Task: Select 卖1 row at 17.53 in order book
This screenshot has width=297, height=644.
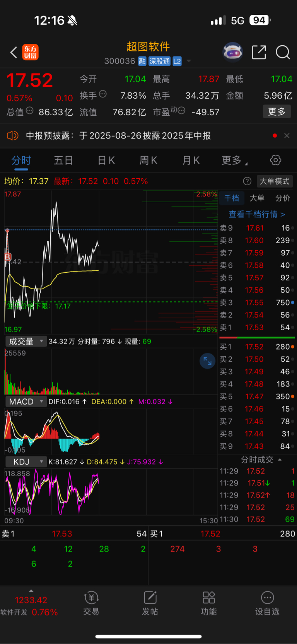Action: click(256, 327)
